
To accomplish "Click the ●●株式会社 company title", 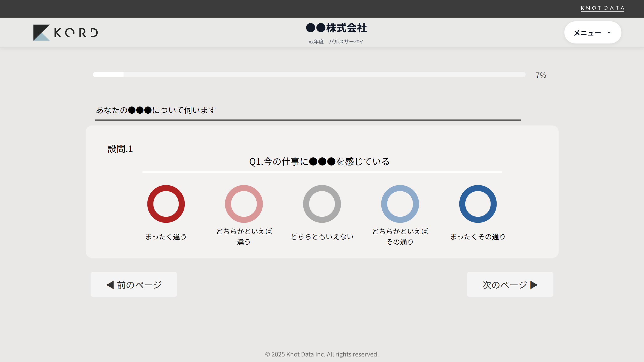I will point(336,28).
